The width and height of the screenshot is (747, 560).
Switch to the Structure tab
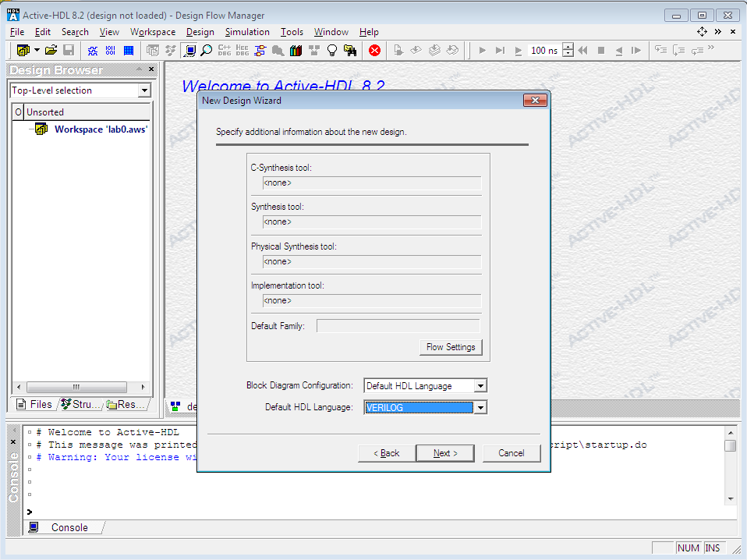coord(81,404)
